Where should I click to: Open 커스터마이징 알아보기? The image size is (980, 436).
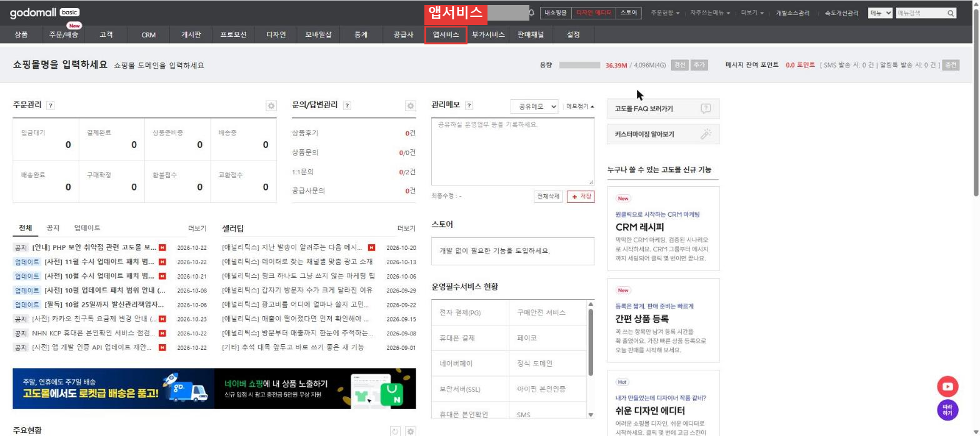[x=663, y=134]
